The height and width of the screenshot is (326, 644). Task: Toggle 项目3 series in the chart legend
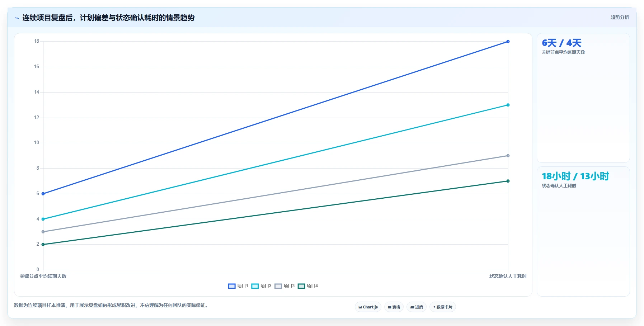click(285, 286)
